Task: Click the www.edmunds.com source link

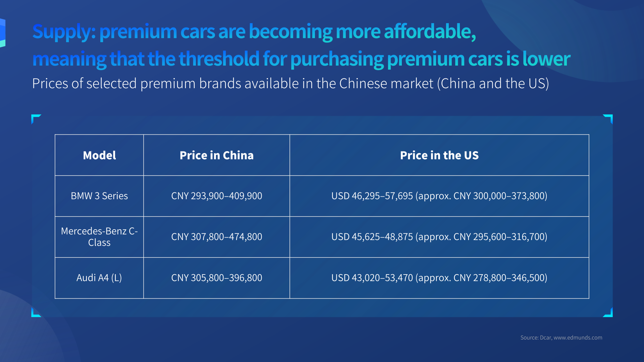Action: (x=578, y=338)
